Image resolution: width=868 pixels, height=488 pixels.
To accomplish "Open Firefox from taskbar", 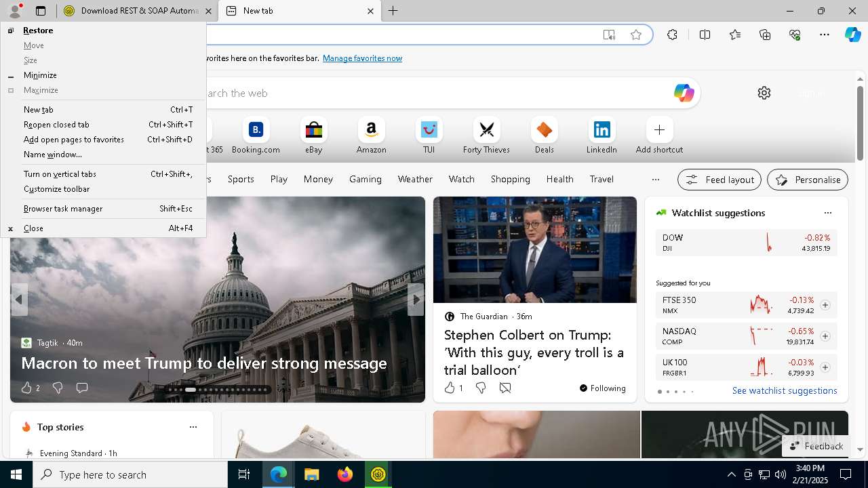I will pyautogui.click(x=345, y=474).
